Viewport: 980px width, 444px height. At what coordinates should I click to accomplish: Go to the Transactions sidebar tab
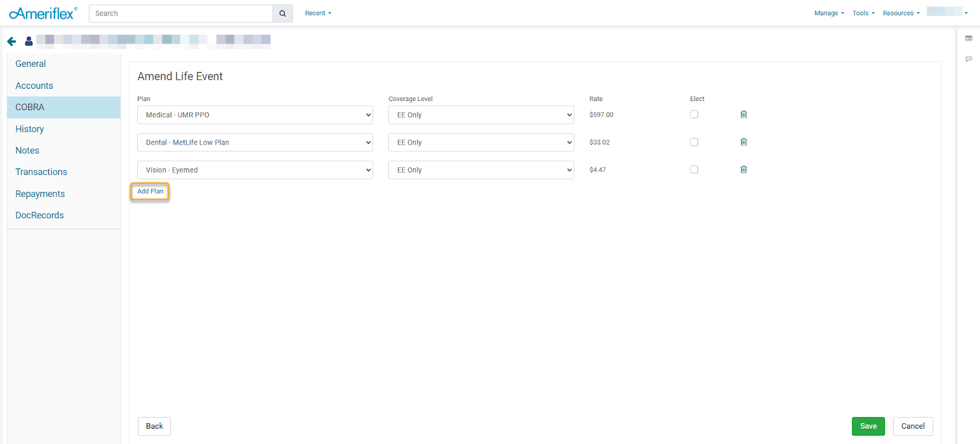[41, 172]
